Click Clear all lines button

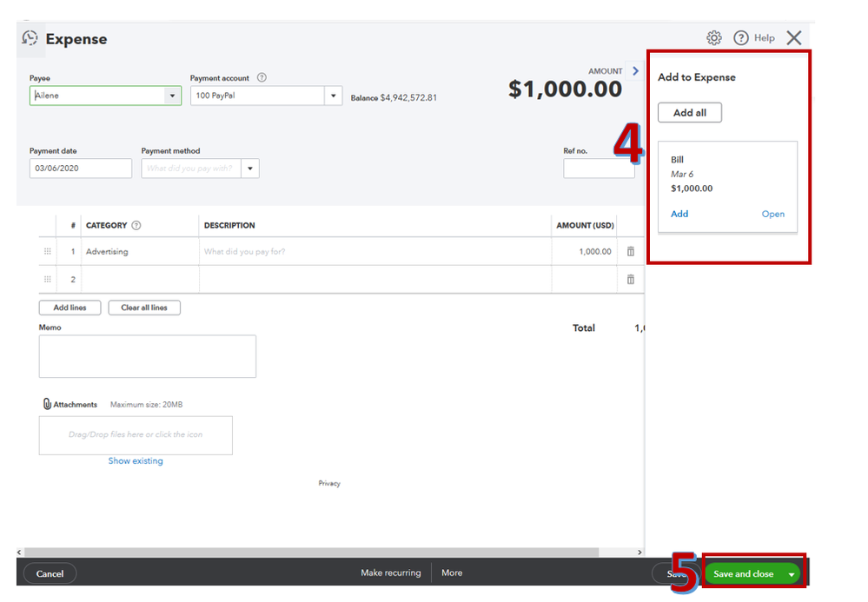[144, 308]
